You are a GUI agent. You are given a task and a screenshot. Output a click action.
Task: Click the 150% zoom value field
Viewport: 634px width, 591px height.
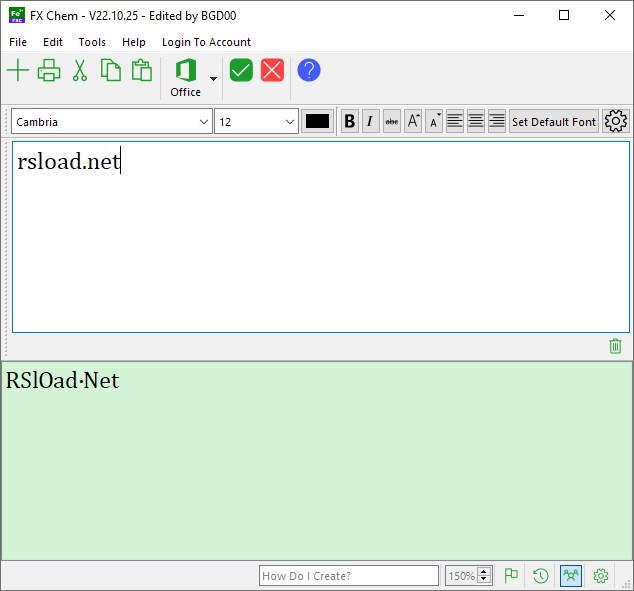[461, 576]
